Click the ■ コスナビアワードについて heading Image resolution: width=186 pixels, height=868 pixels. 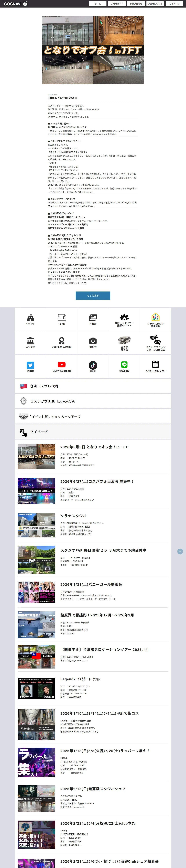tap(62, 199)
